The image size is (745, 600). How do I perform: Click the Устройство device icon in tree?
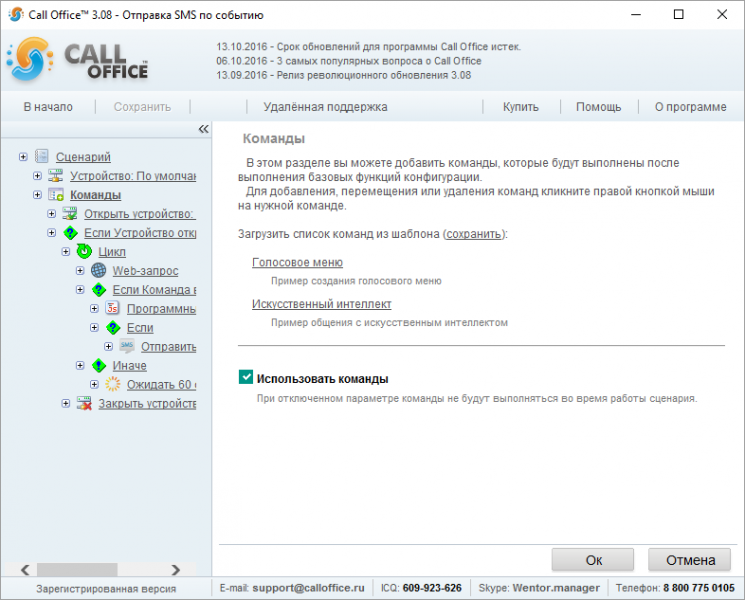pyautogui.click(x=56, y=175)
